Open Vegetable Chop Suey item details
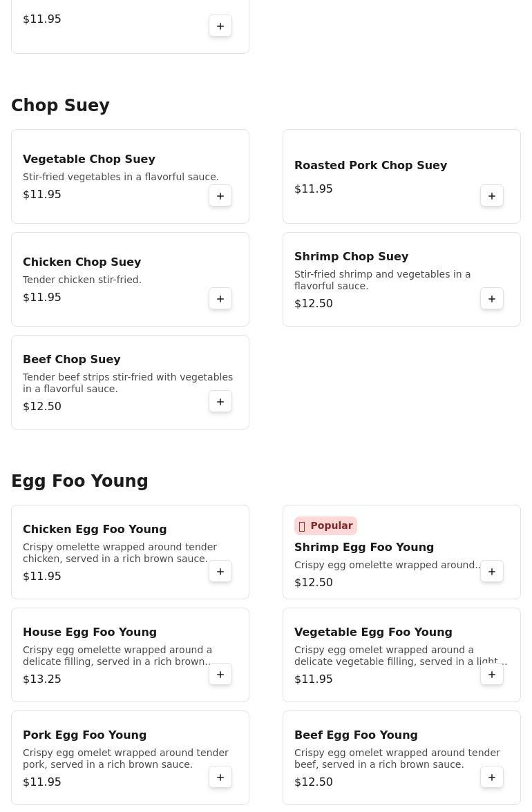532x812 pixels. [x=130, y=177]
